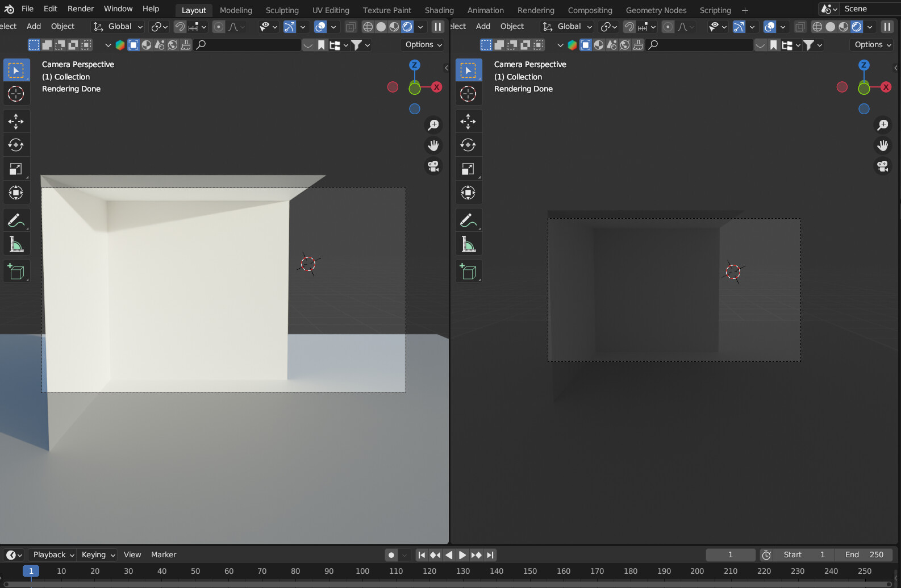Click the X axis on right viewport gizmo
Screen dimensions: 901x588
(x=886, y=87)
